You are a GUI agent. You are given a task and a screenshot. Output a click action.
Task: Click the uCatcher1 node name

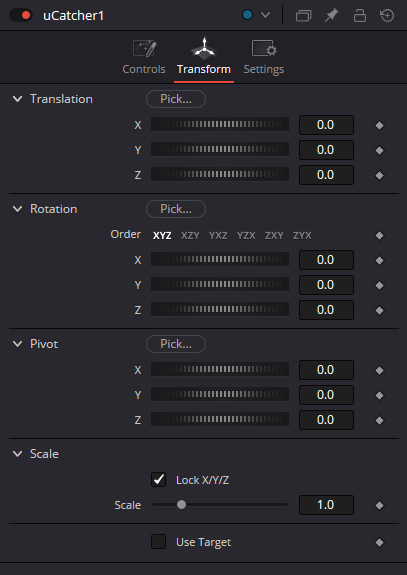[x=73, y=16]
